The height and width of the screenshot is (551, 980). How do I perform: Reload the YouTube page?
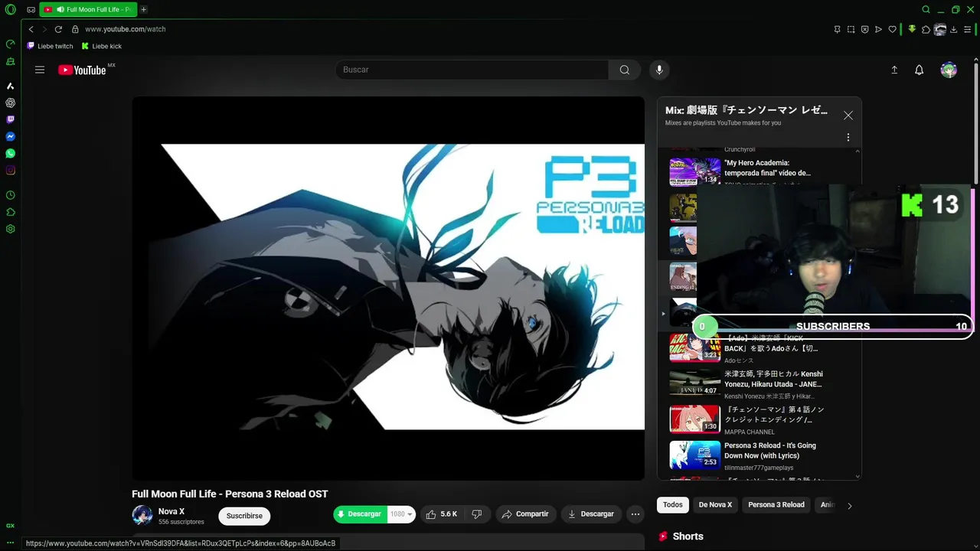point(58,29)
